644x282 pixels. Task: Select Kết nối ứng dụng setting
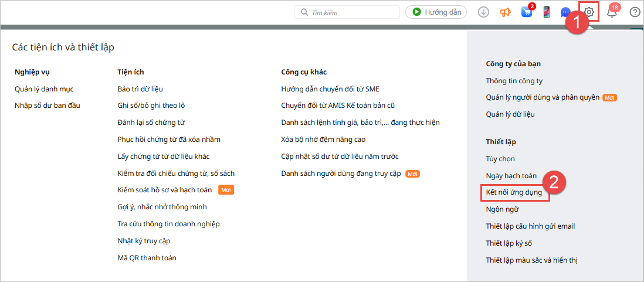tap(514, 192)
